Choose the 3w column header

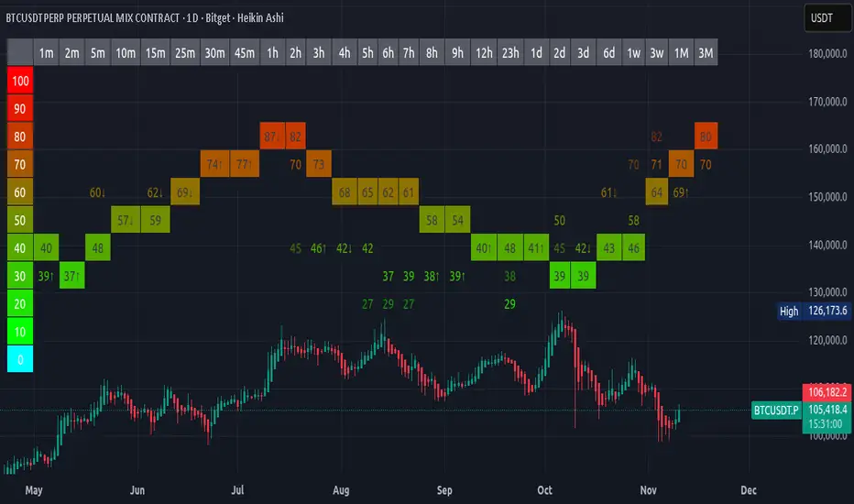pos(657,53)
